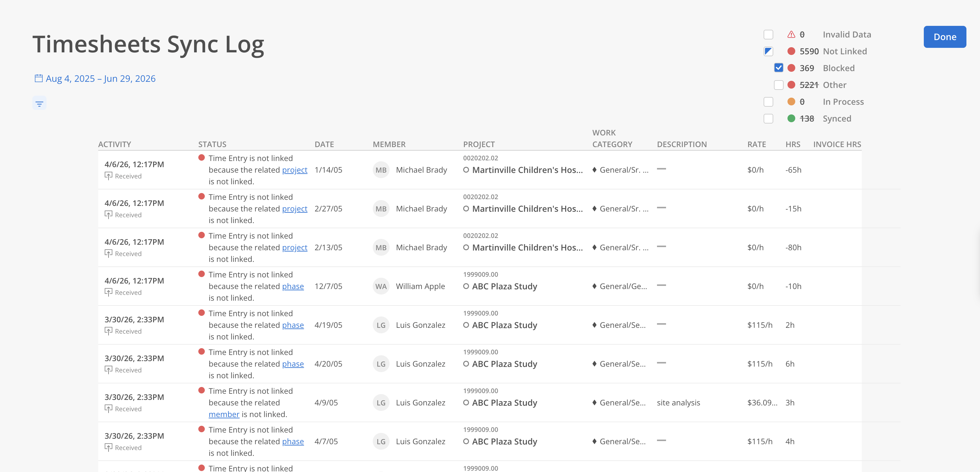Click the Received icon in the 4/9/05 row
Image resolution: width=980 pixels, height=472 pixels.
point(109,409)
